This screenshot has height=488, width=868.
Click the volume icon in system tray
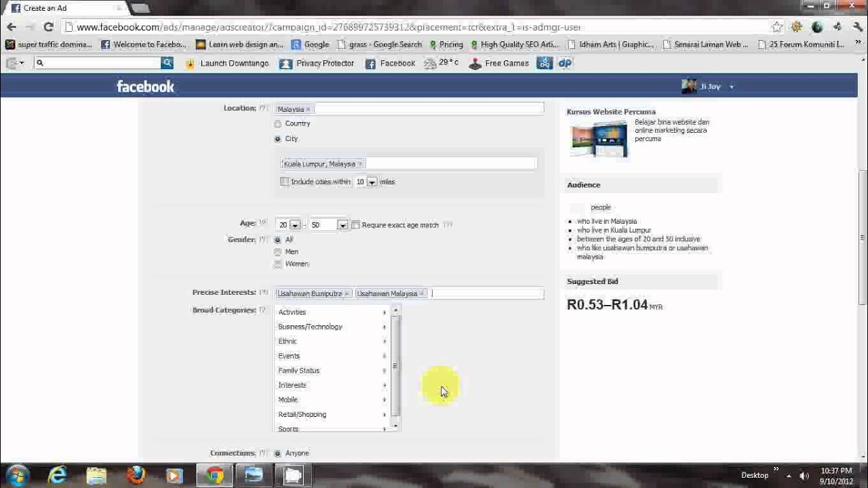point(804,476)
